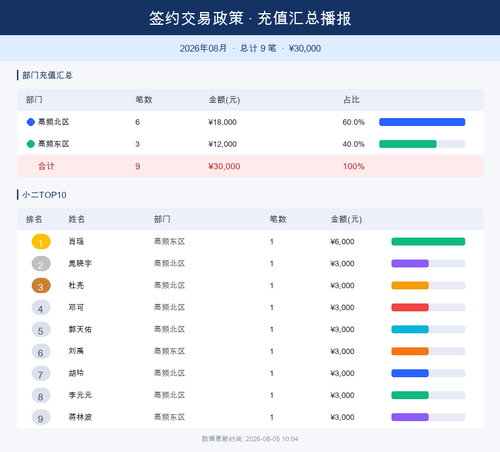Image resolution: width=500 pixels, height=452 pixels.
Task: Click the green dot beside 高频东区
Action: tap(31, 144)
